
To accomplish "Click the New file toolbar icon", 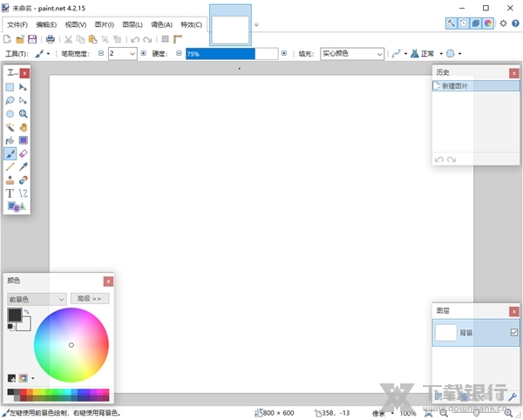I will [7, 39].
